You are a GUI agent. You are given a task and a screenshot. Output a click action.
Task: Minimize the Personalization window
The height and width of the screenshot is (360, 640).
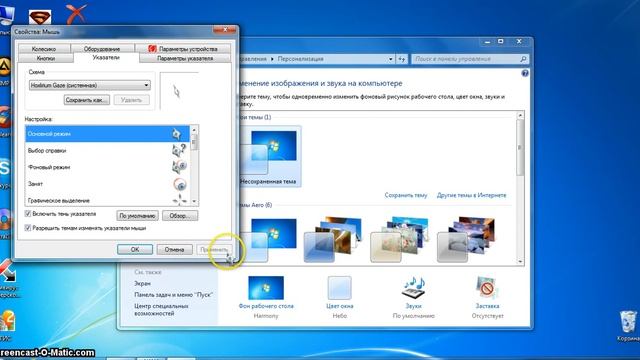tap(487, 42)
